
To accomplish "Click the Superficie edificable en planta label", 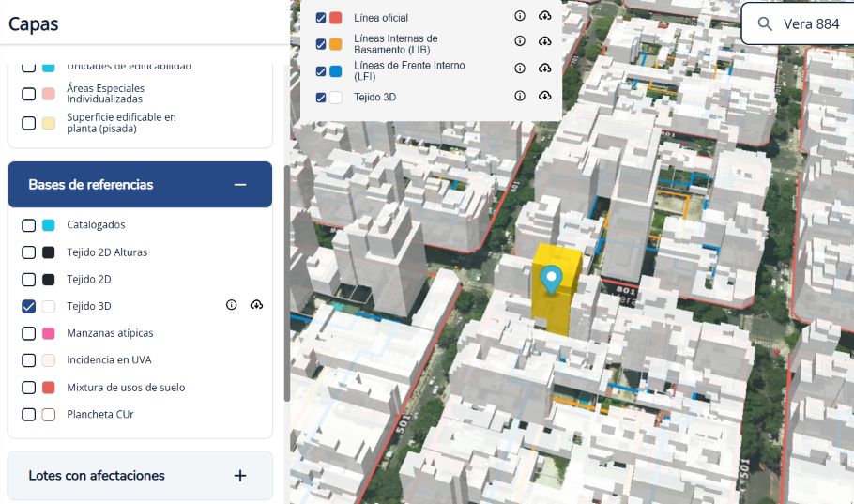I will click(121, 123).
